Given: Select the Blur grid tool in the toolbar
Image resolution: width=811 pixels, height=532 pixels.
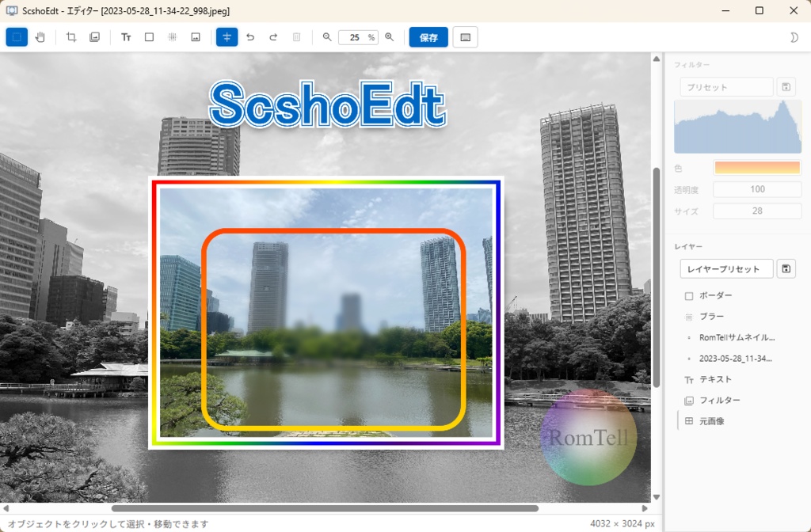Looking at the screenshot, I should click(x=173, y=36).
